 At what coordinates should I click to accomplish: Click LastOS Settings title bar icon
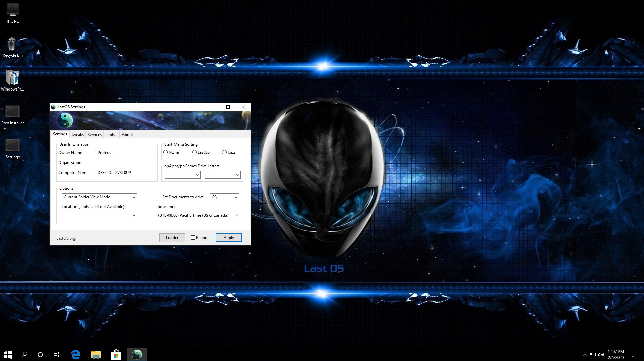(x=53, y=107)
